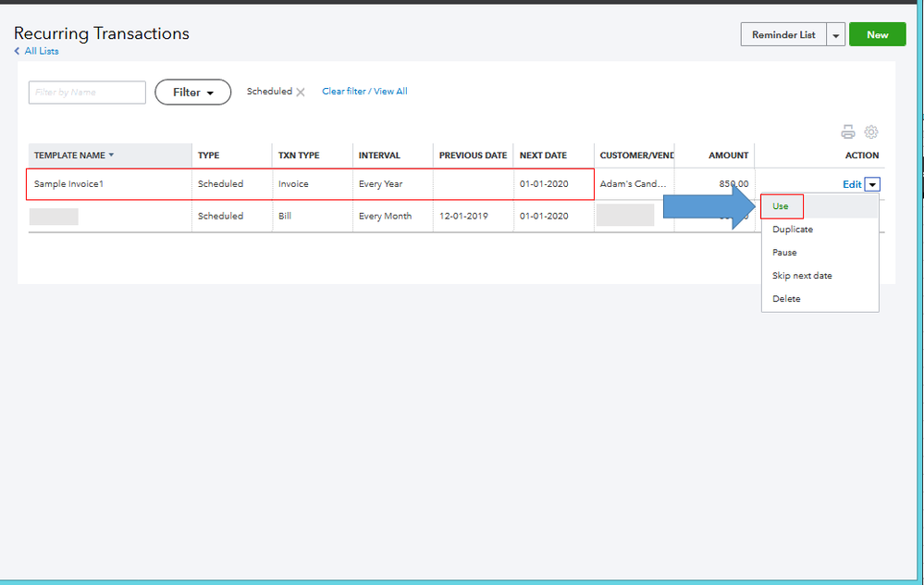Click the Invoice transaction type cell
The width and height of the screenshot is (924, 585).
click(293, 184)
